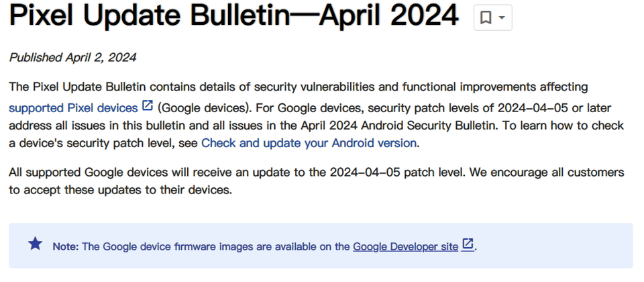Click the phrase functional improvements affecting

coord(495,87)
